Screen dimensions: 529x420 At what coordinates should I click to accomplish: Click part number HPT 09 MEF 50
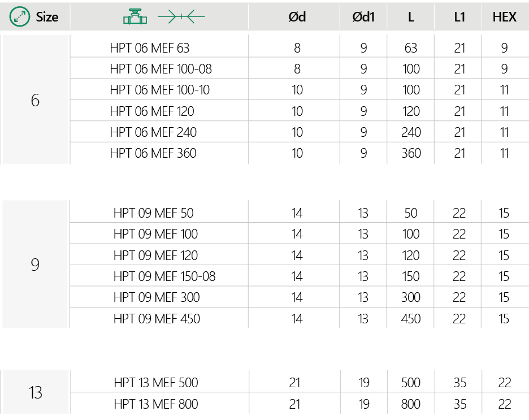(x=153, y=213)
